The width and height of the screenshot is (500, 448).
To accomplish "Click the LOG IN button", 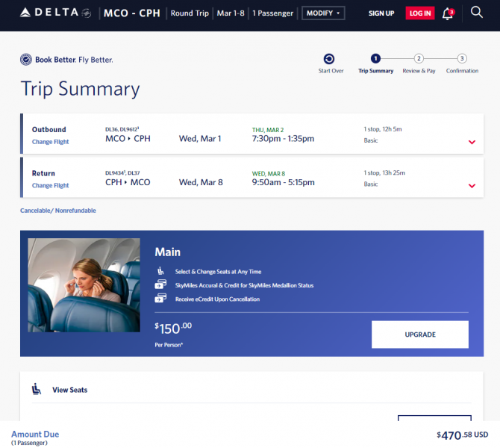I will (420, 13).
